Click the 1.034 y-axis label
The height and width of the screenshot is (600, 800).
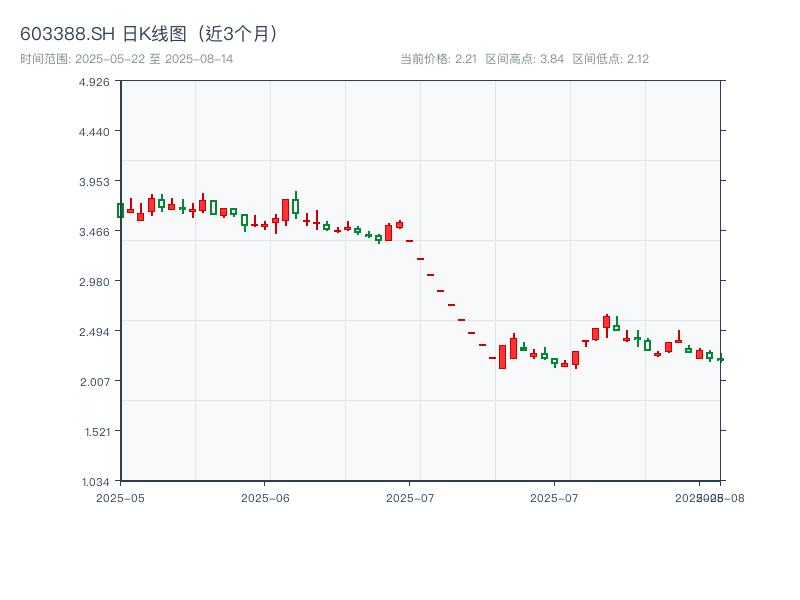95,482
